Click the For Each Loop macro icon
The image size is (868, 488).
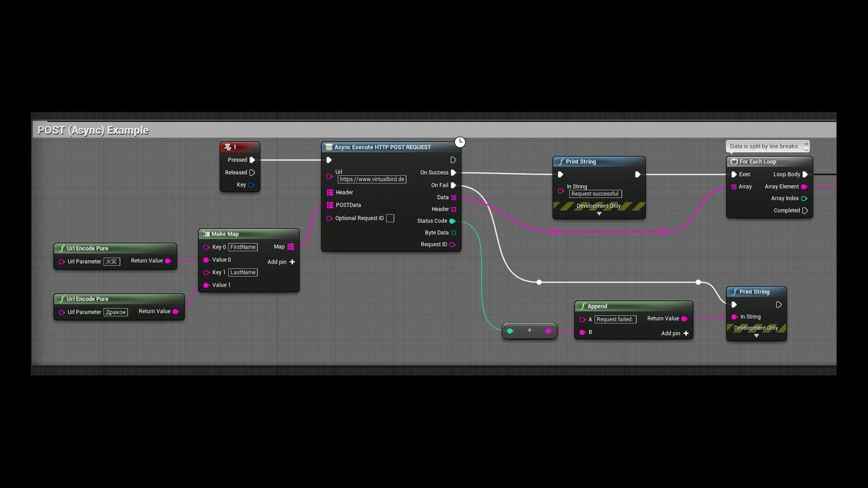pyautogui.click(x=734, y=162)
